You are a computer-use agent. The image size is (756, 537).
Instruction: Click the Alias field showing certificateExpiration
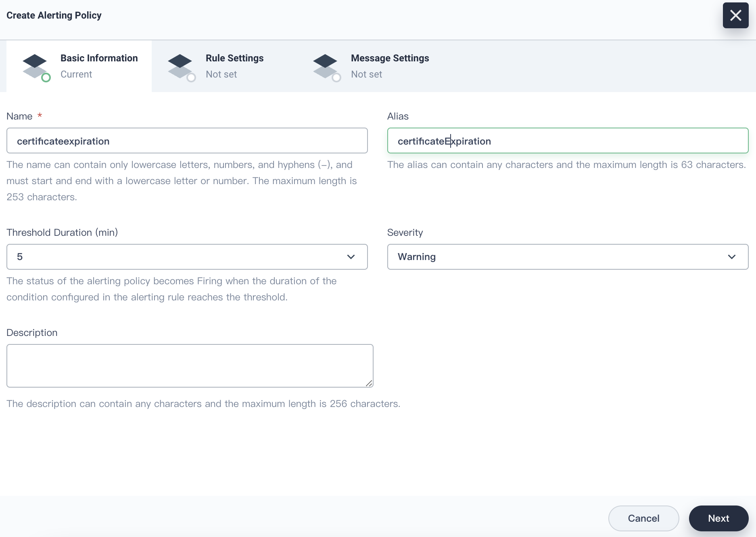click(568, 141)
